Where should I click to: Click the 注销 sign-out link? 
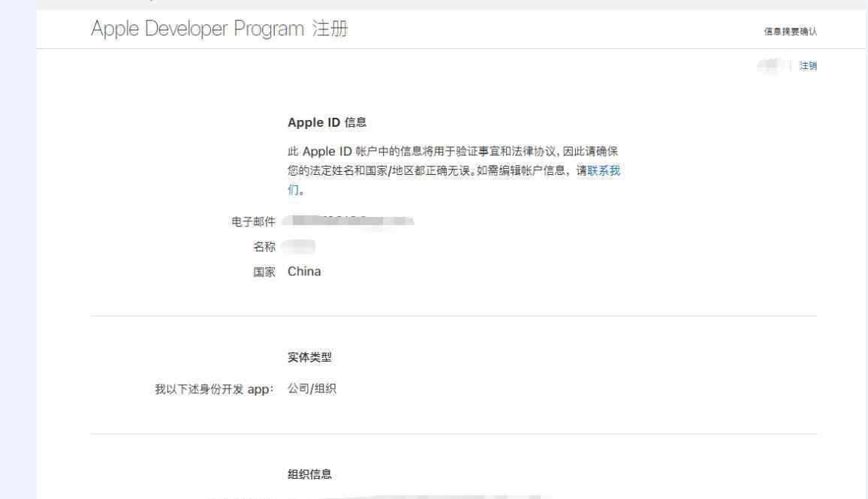808,66
